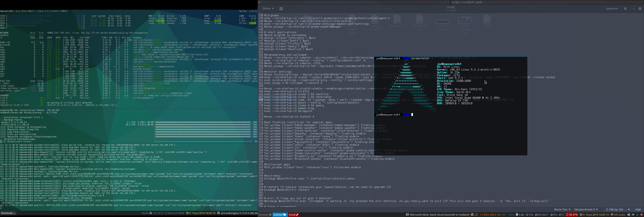644x217 pixels.
Task: Open the Öffnen file dropdown in gedit
Action: pos(268,8)
